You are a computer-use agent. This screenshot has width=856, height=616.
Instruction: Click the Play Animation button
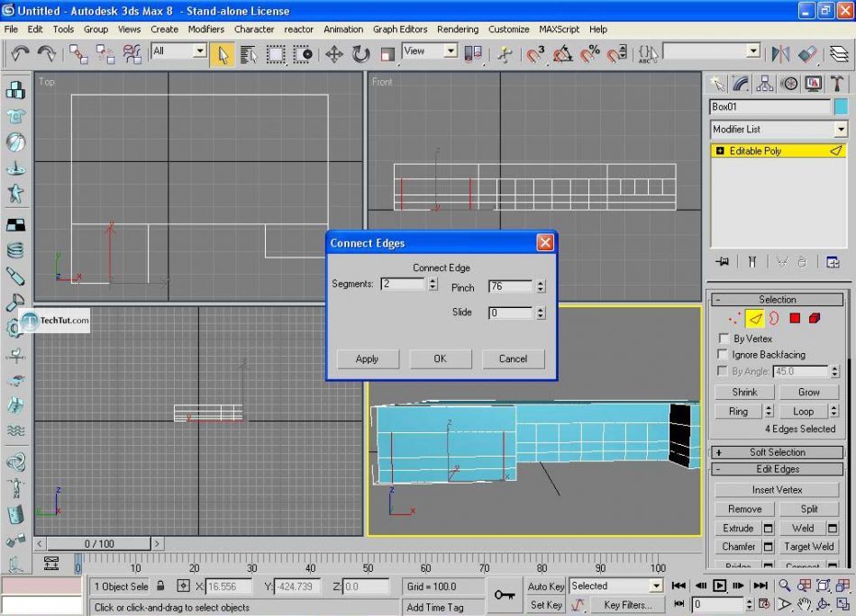[720, 585]
